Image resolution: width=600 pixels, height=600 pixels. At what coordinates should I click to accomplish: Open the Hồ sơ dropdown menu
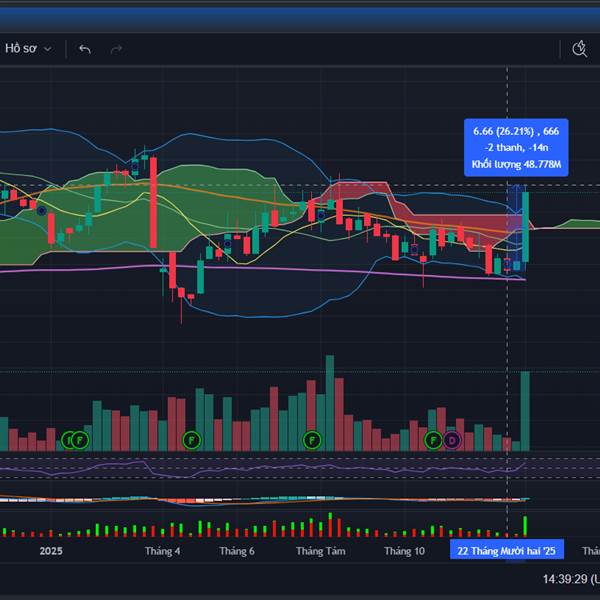tap(28, 49)
